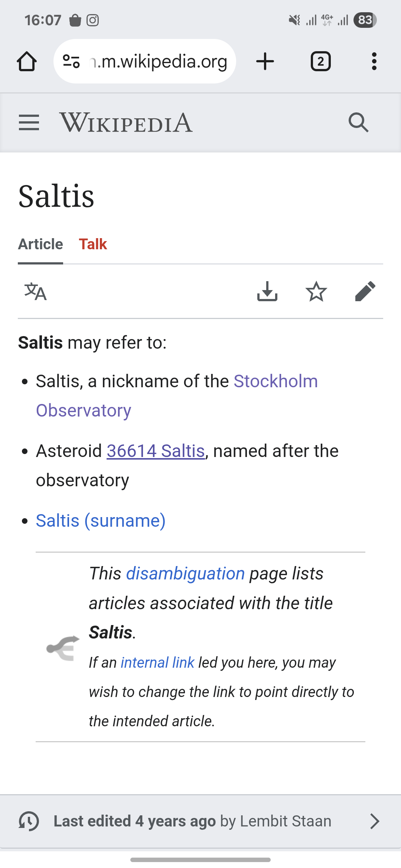Open the Saltis (surname) link
401x868 pixels.
[101, 521]
